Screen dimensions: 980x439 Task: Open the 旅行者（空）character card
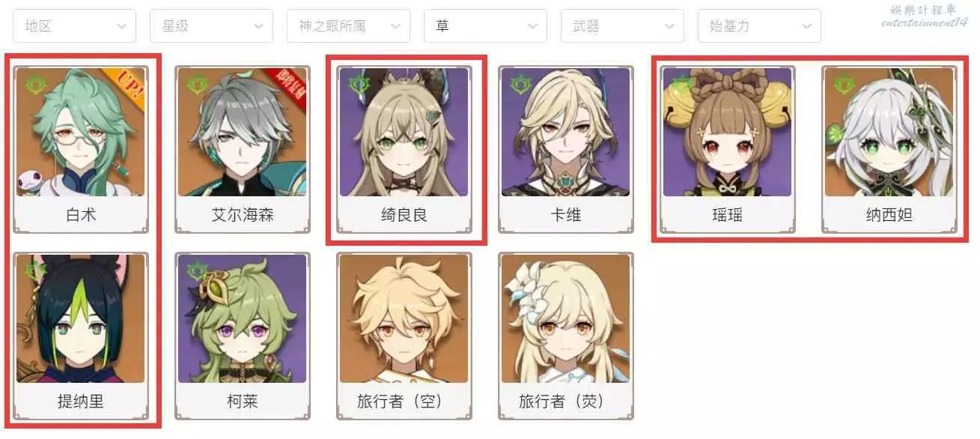404,336
